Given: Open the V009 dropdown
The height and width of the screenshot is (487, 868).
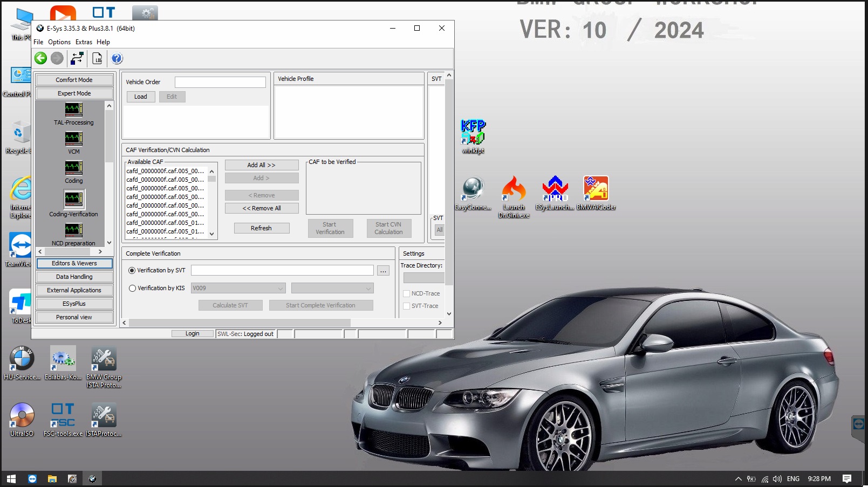Looking at the screenshot, I should 238,288.
